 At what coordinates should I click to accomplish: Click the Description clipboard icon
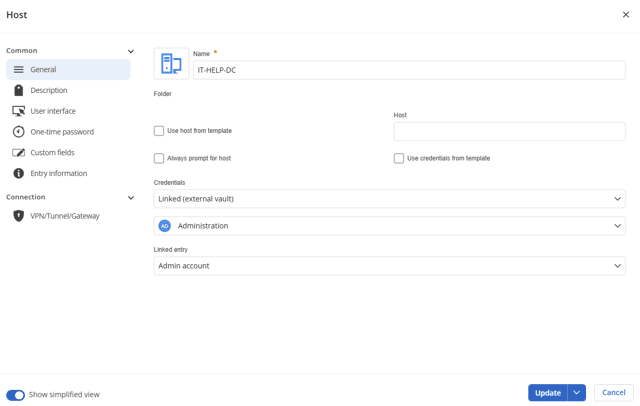18,90
